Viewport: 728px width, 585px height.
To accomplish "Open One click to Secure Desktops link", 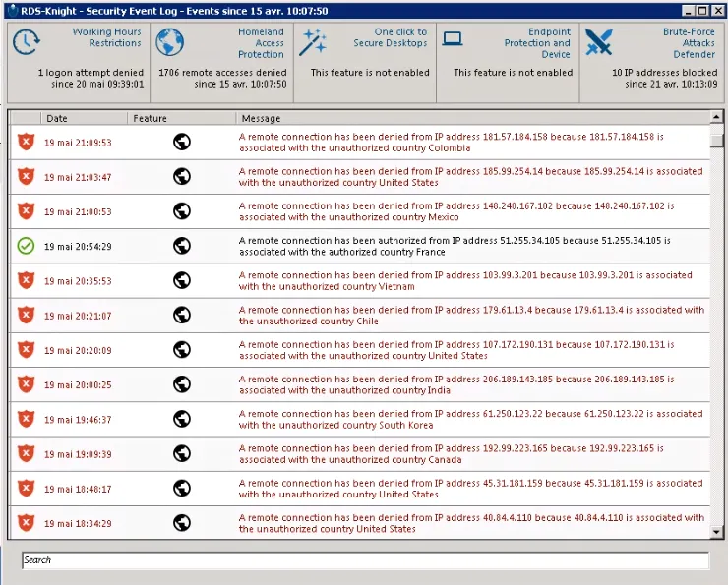I will [390, 37].
